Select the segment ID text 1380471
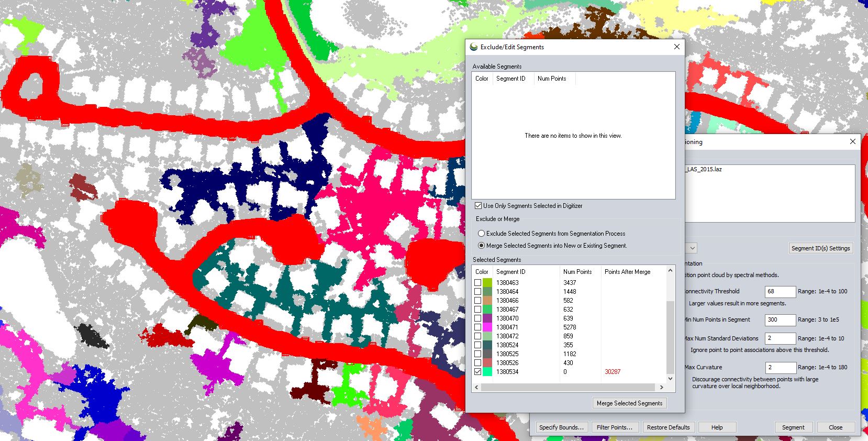Image resolution: width=868 pixels, height=441 pixels. pos(507,327)
